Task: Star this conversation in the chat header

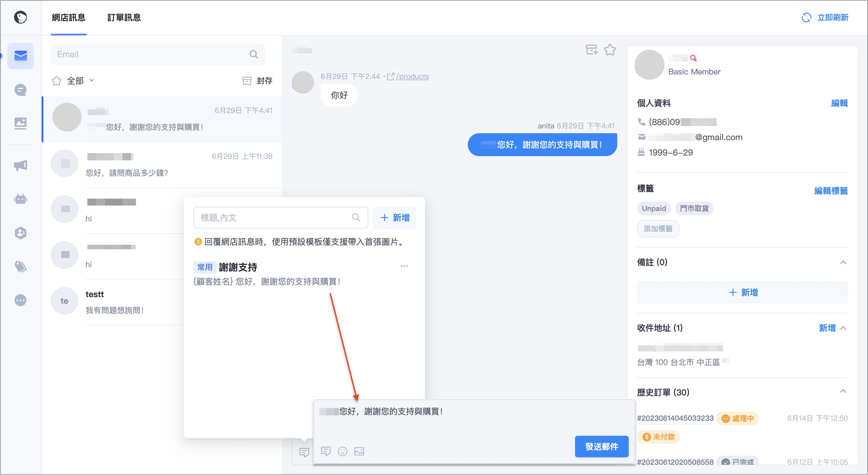Action: (610, 50)
